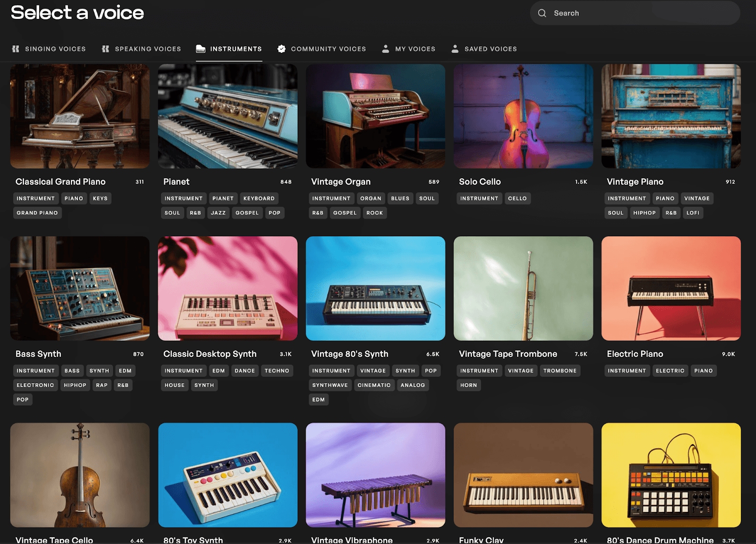Click the Singing Voices quotation mark icon
Image resolution: width=756 pixels, height=544 pixels.
[16, 48]
